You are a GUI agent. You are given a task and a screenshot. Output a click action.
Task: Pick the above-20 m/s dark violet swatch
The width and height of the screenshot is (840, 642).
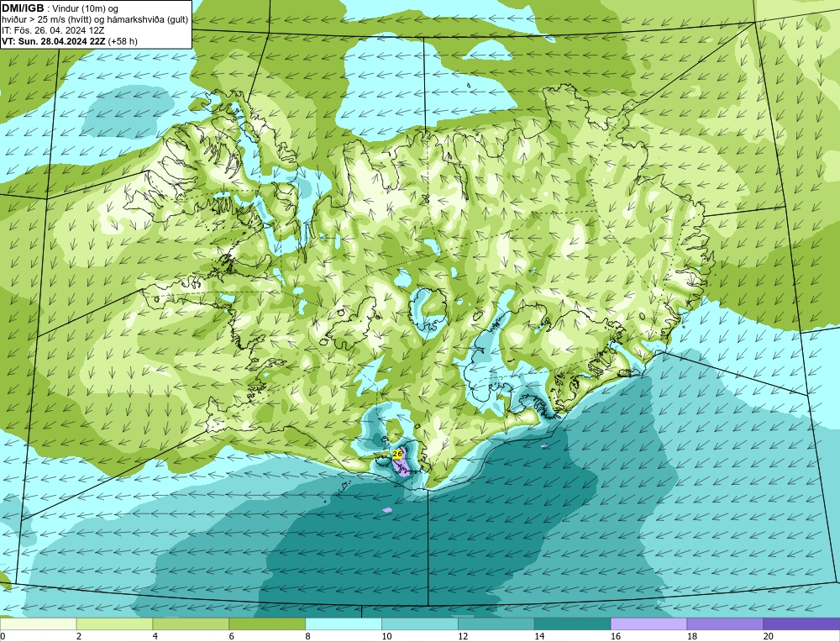(801, 624)
